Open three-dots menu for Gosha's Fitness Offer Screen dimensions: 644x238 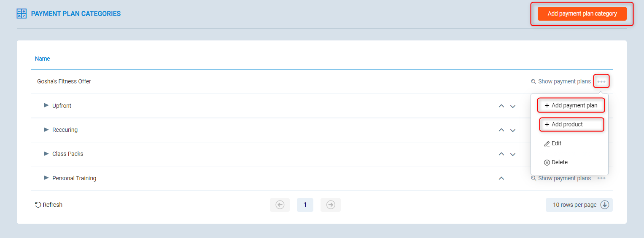click(601, 81)
